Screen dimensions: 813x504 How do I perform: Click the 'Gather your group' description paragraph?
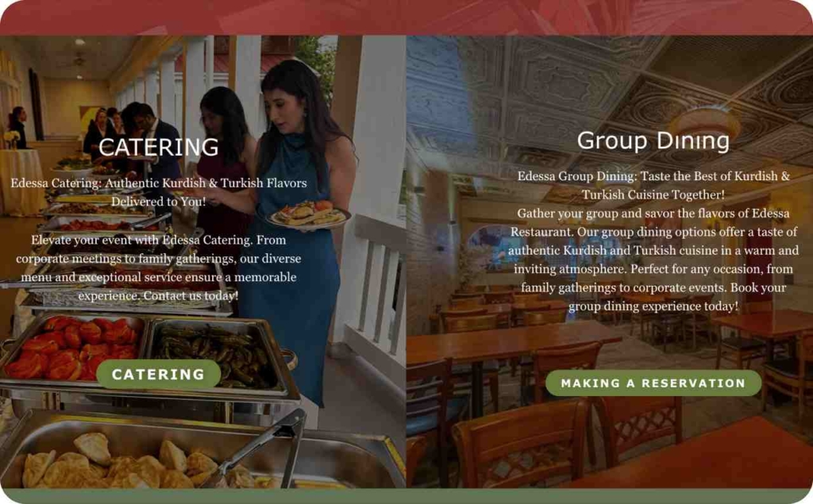(653, 260)
